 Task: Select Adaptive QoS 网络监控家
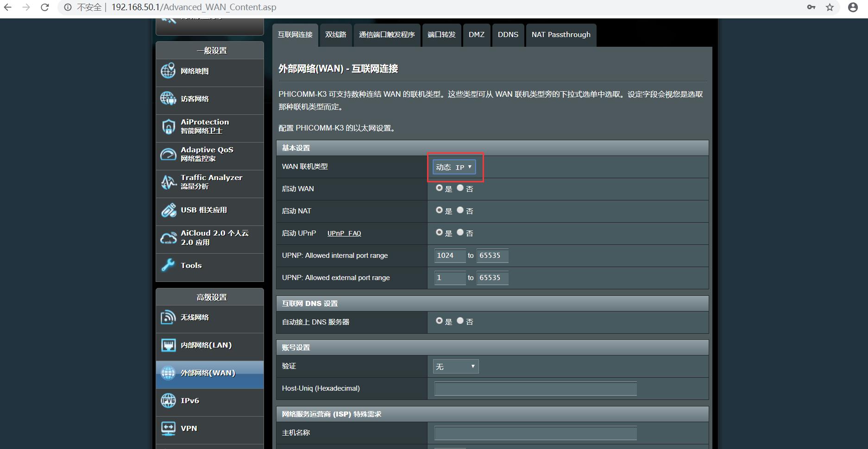[207, 154]
